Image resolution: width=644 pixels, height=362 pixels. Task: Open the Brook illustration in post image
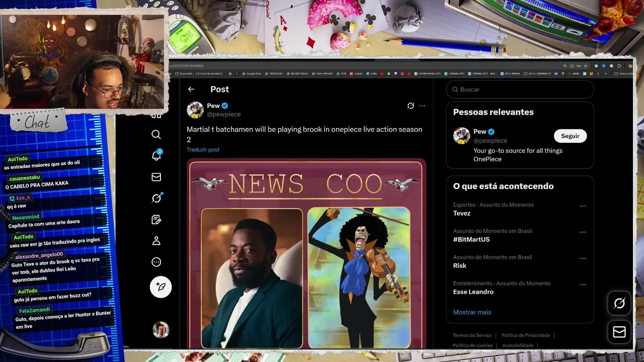pos(359,278)
